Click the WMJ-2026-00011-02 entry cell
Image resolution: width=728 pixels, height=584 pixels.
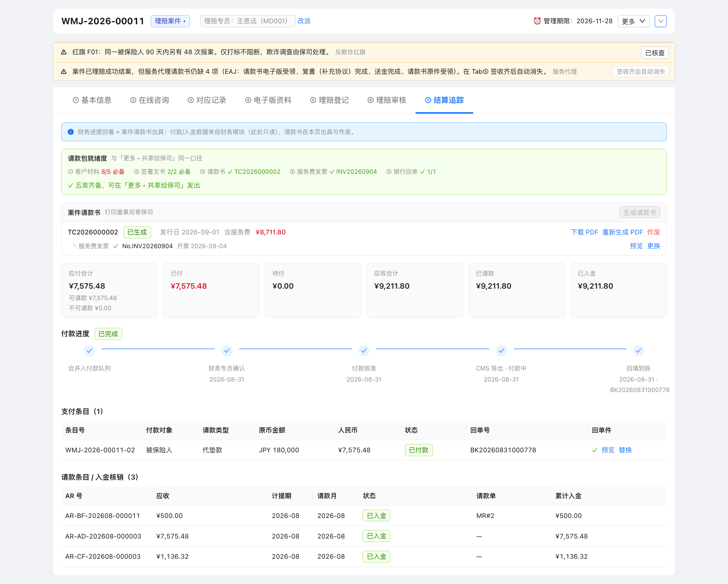(x=100, y=450)
